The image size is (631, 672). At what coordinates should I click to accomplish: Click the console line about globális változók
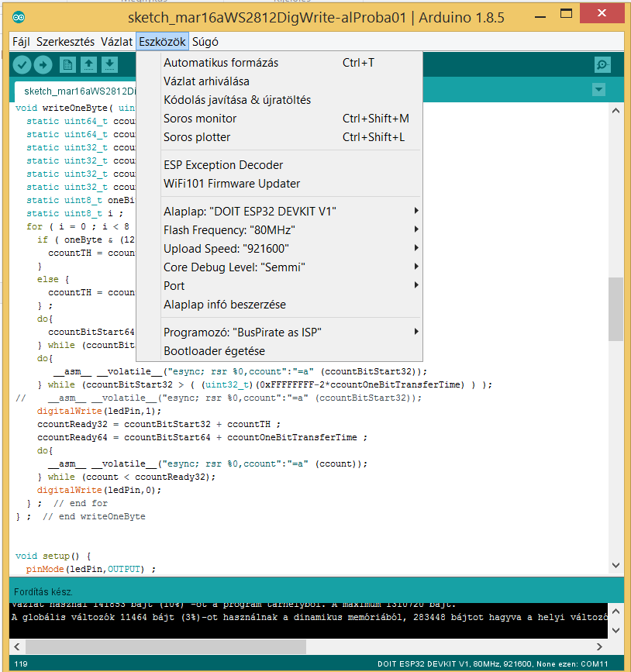(309, 617)
